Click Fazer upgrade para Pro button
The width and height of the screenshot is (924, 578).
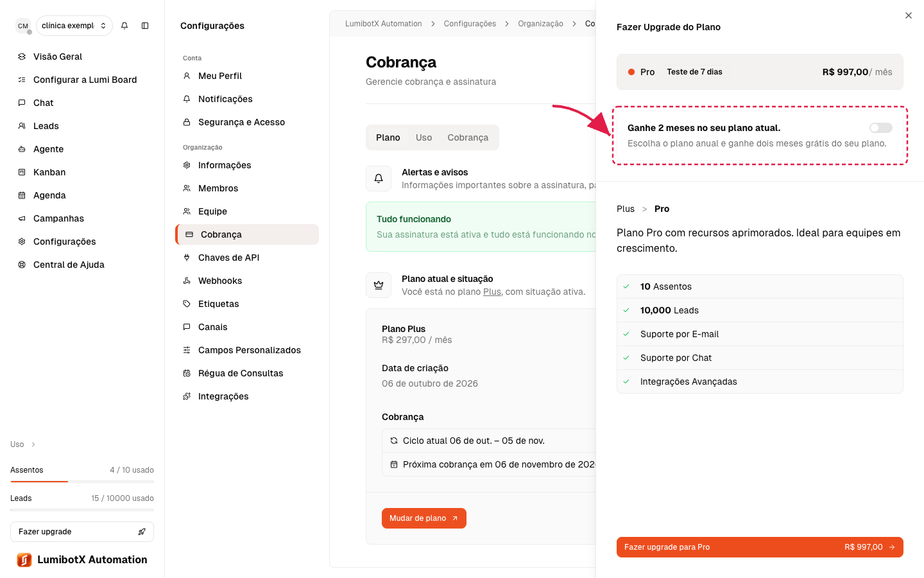click(x=760, y=547)
